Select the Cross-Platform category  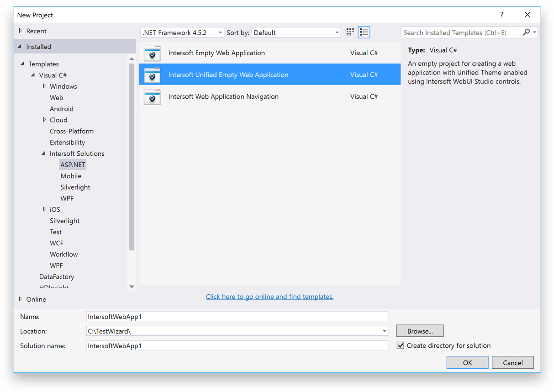tap(72, 131)
